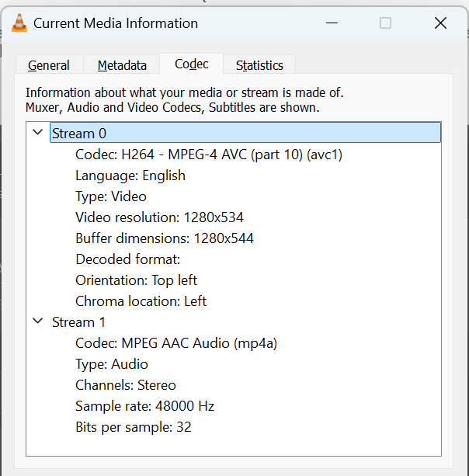This screenshot has height=476, width=469.
Task: Click the Sample rate 48000 Hz row
Action: coord(144,406)
